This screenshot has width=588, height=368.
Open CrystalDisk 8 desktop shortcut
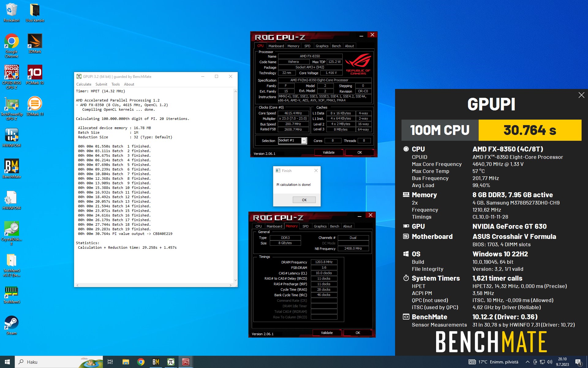pyautogui.click(x=11, y=233)
